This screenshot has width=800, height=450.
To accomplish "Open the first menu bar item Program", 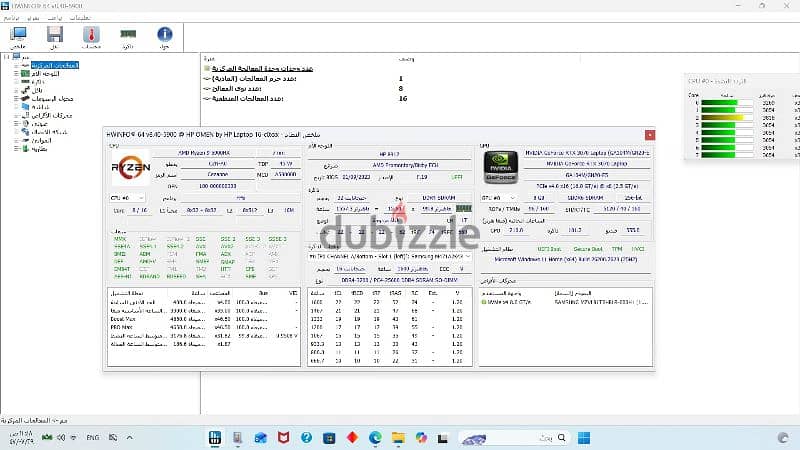I will 11,18.
